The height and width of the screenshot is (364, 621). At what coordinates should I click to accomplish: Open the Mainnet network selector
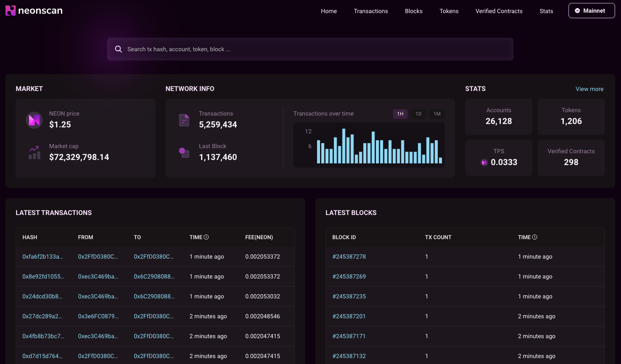[591, 11]
